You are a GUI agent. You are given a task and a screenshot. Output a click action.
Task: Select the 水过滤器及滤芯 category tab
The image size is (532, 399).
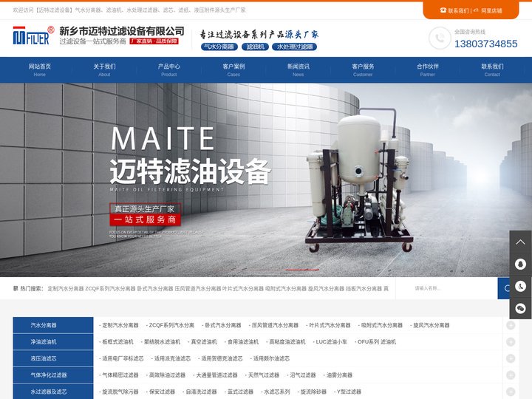(x=53, y=392)
